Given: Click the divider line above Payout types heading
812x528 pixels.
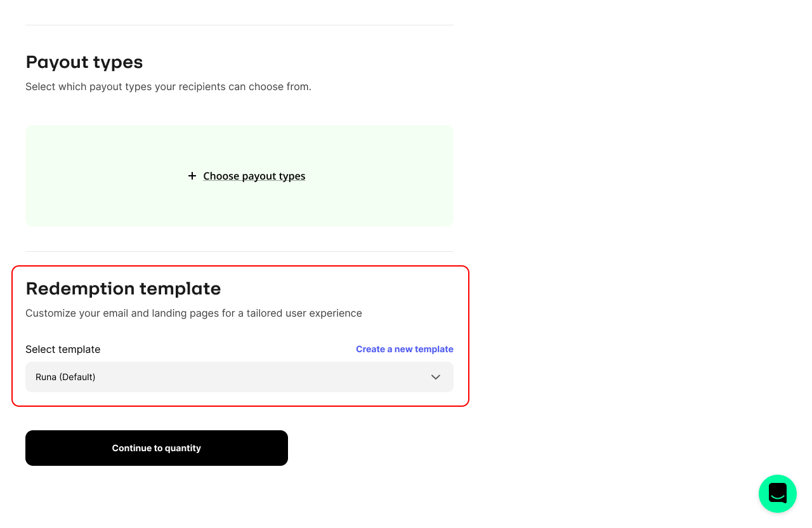Looking at the screenshot, I should pos(239,25).
